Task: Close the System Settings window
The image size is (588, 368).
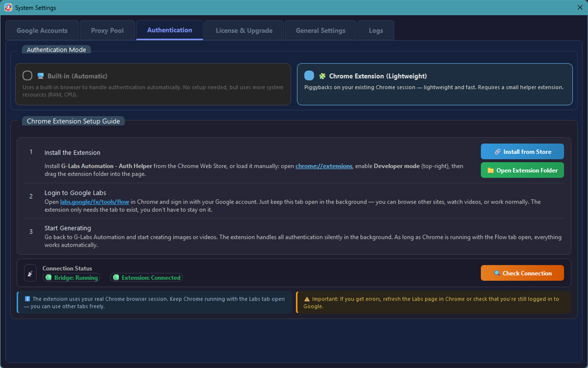Action: 580,7
